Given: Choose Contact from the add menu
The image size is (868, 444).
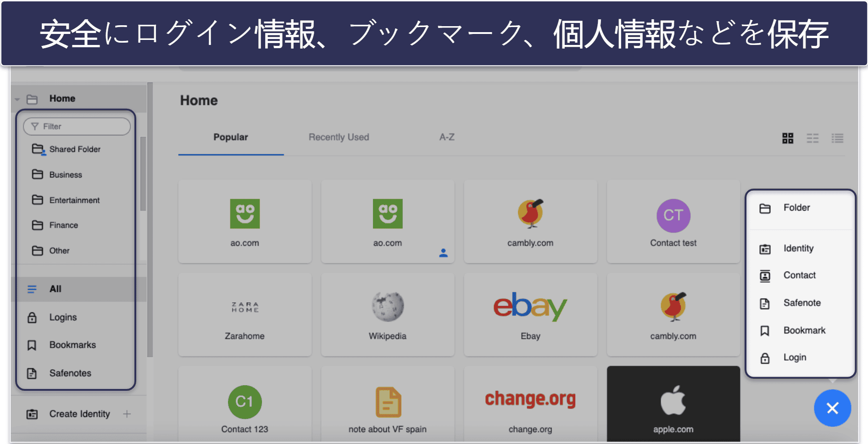Looking at the screenshot, I should pos(801,276).
